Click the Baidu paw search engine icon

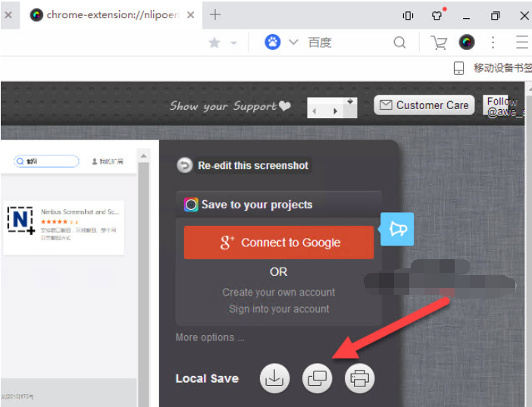click(273, 42)
